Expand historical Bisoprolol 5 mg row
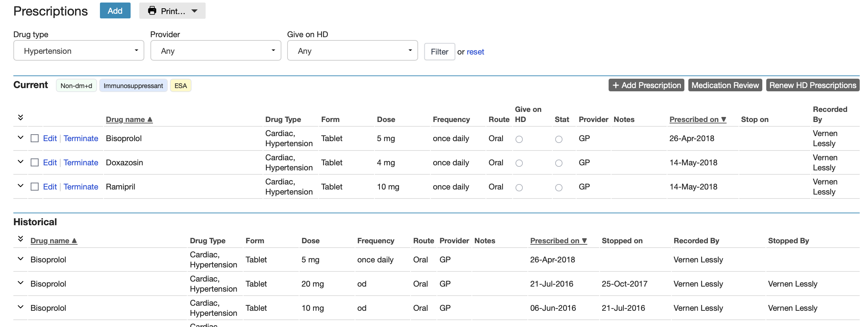 coord(21,259)
